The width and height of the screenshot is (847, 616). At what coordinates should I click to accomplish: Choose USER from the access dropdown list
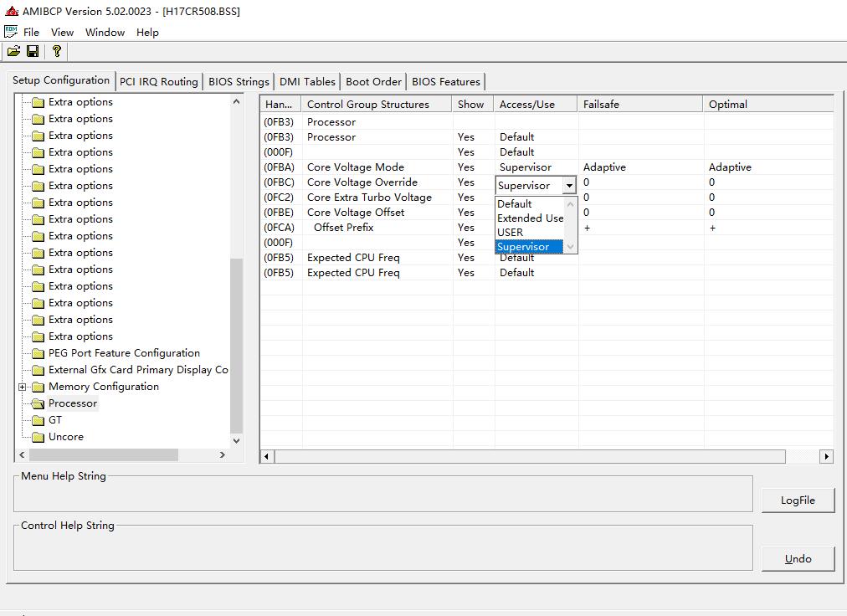tap(510, 233)
